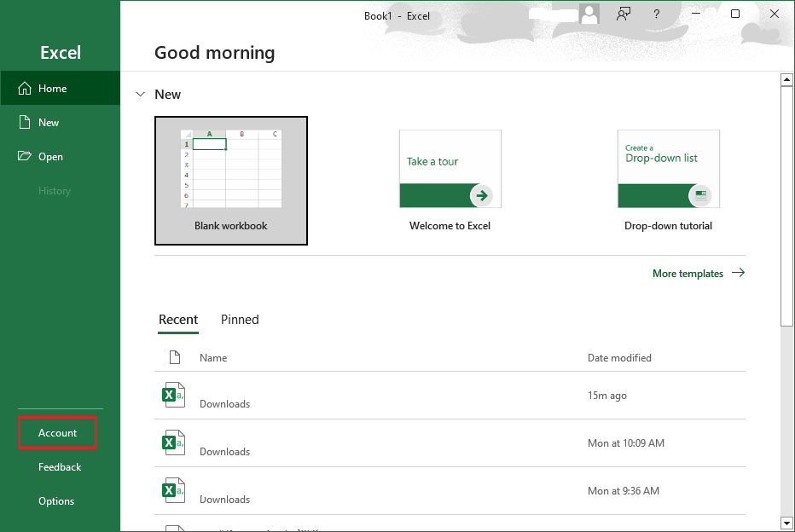
Task: Click the Excel file icon modified Mon 10:09 AM
Action: click(174, 442)
